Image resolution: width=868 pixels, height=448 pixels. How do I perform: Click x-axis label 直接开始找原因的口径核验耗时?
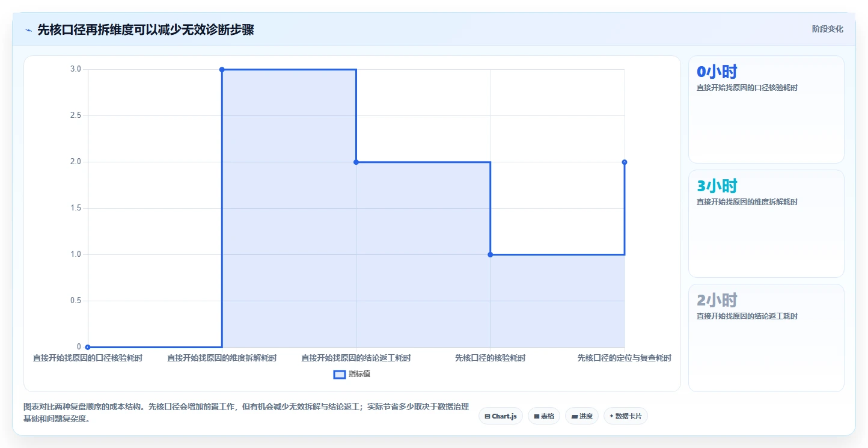pos(88,358)
